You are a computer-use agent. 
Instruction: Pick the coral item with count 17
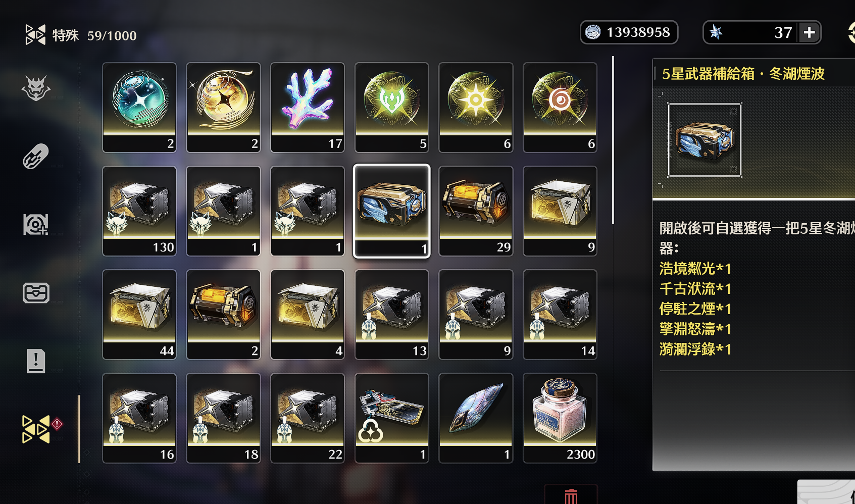(x=308, y=107)
